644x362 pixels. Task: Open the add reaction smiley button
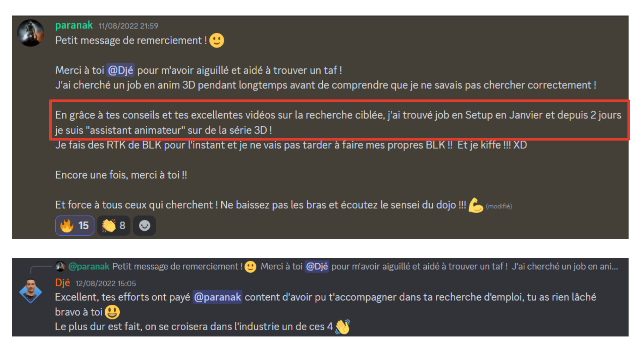(145, 226)
